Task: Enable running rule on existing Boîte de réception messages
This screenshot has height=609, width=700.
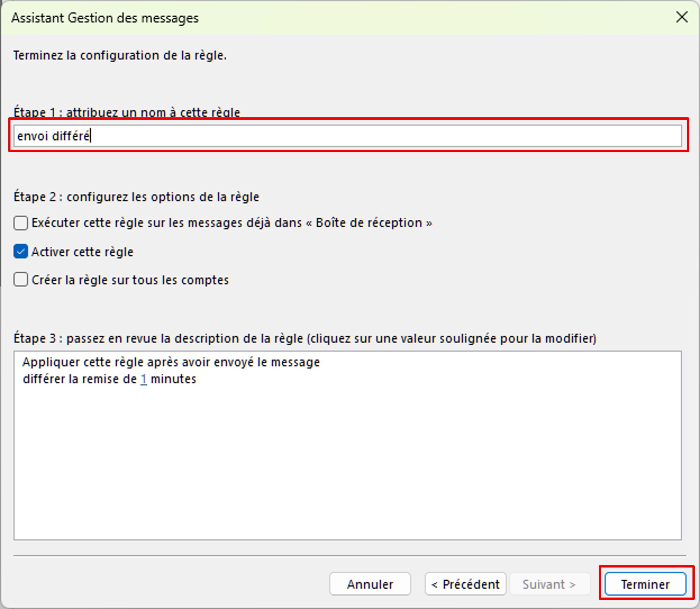Action: (21, 223)
